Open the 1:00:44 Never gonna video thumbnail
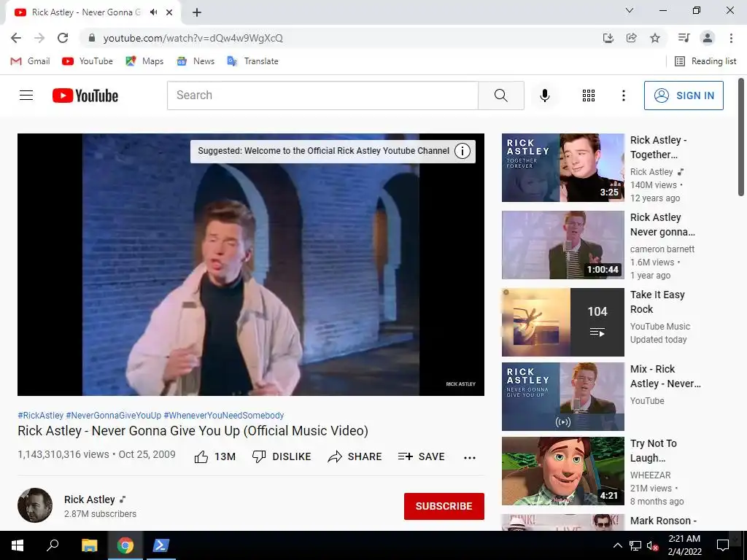This screenshot has width=747, height=560. (562, 245)
